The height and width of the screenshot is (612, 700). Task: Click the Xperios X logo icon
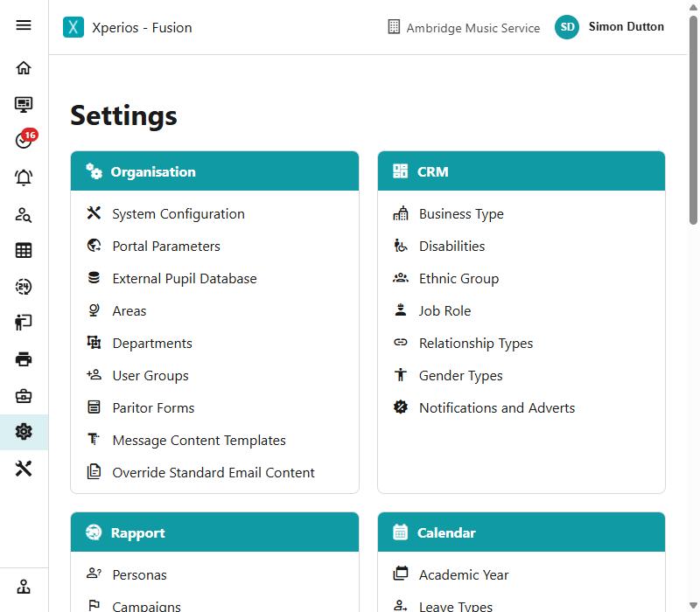click(73, 27)
